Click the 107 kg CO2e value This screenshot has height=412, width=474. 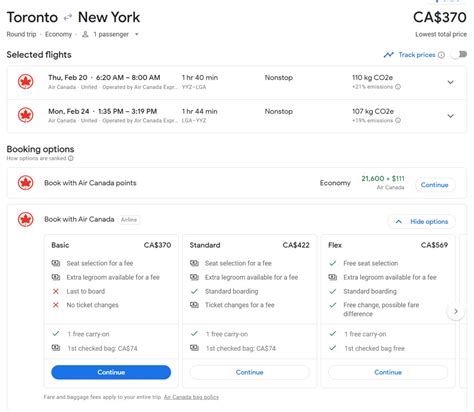point(373,111)
